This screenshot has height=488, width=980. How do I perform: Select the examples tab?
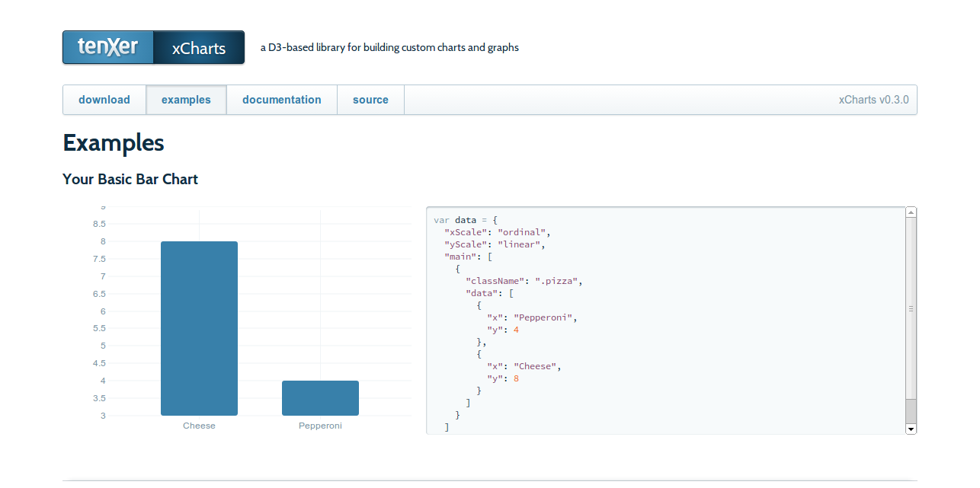pos(186,100)
